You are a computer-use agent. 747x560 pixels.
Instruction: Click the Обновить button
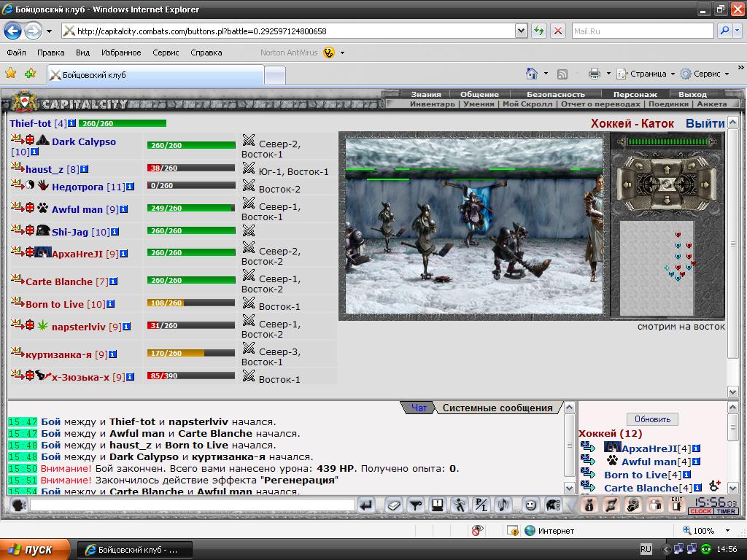point(652,419)
